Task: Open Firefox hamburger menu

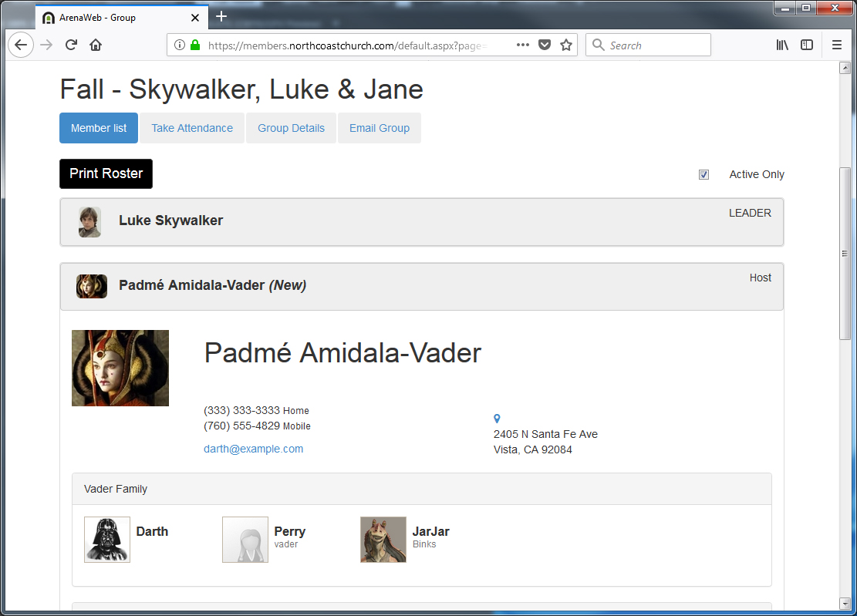Action: (x=837, y=45)
